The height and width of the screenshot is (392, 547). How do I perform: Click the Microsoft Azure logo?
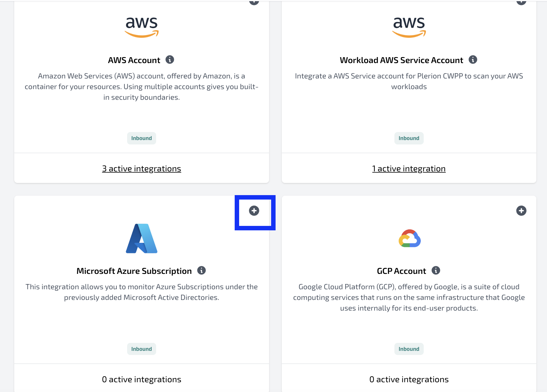[x=142, y=238]
